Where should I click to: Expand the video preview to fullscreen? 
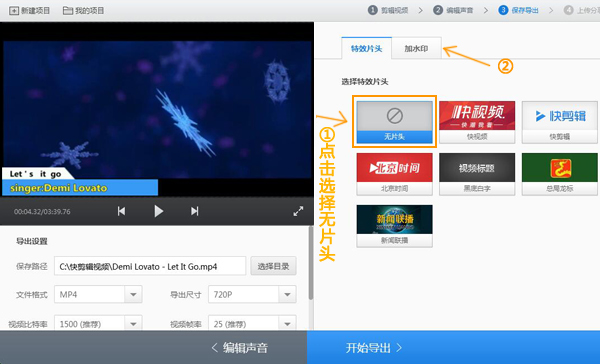(x=298, y=211)
